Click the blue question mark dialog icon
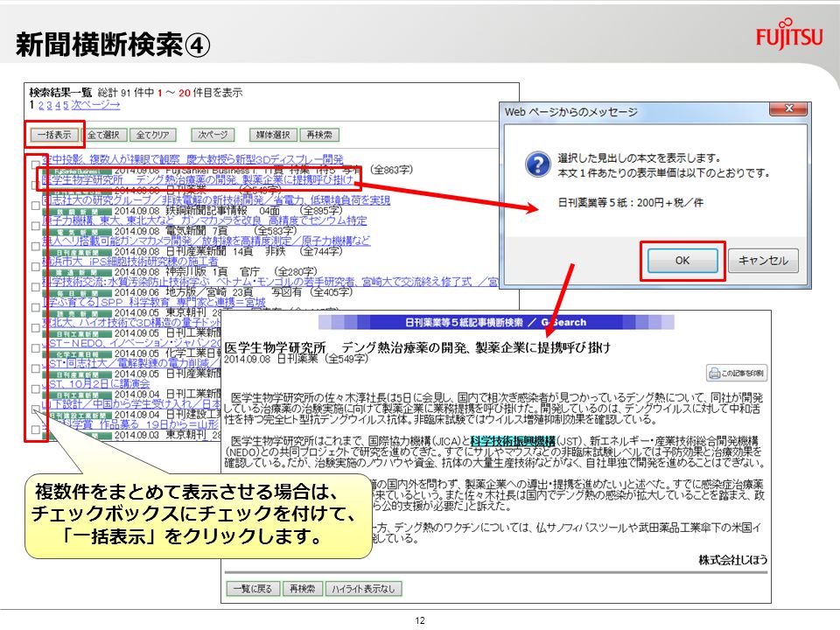The width and height of the screenshot is (840, 630). (537, 164)
